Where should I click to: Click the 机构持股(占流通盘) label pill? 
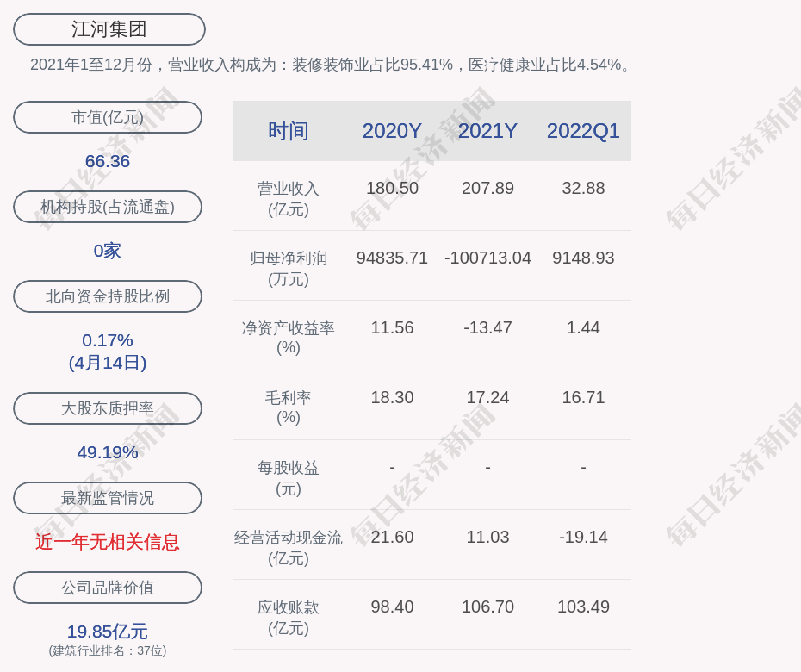tap(108, 207)
